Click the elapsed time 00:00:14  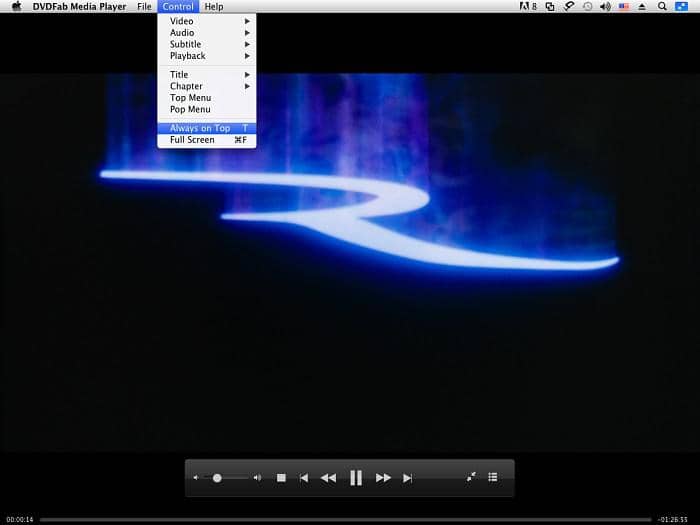click(x=20, y=520)
